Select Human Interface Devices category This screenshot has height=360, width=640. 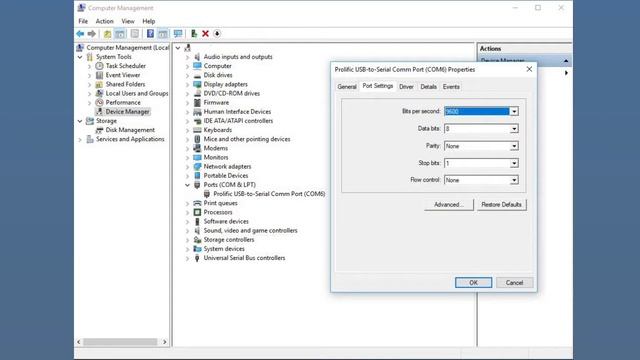(x=237, y=112)
